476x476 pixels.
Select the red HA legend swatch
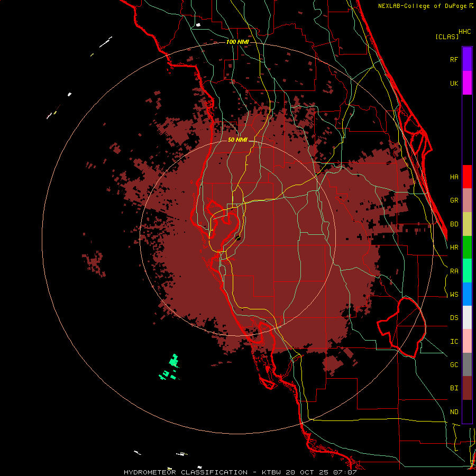[467, 177]
